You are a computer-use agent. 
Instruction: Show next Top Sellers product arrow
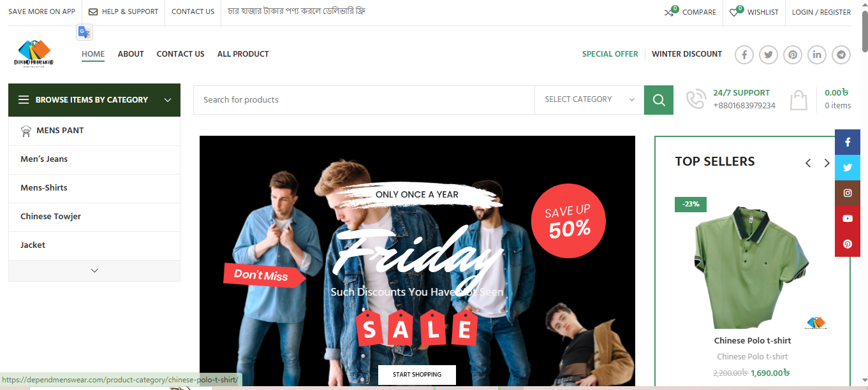(827, 163)
